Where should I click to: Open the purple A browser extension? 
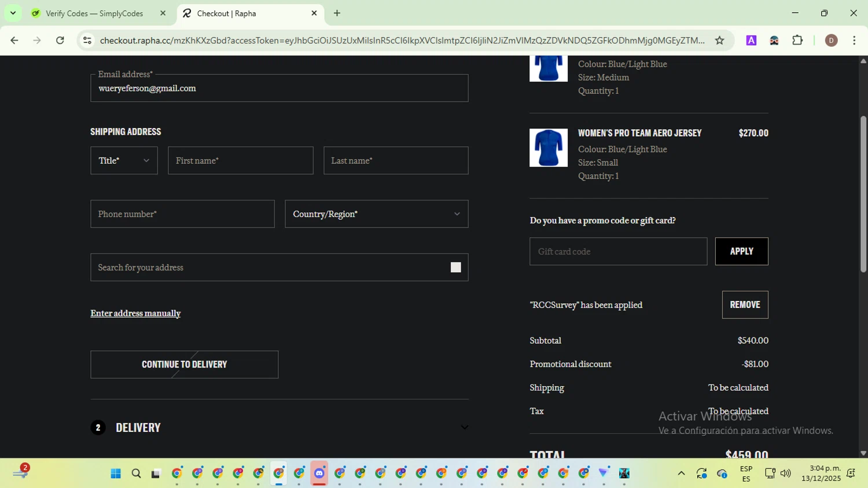tap(751, 41)
